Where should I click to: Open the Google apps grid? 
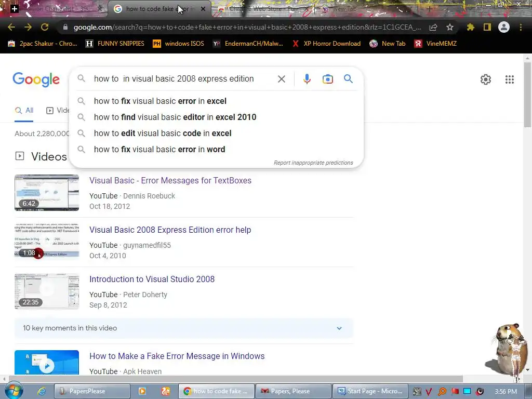point(509,79)
